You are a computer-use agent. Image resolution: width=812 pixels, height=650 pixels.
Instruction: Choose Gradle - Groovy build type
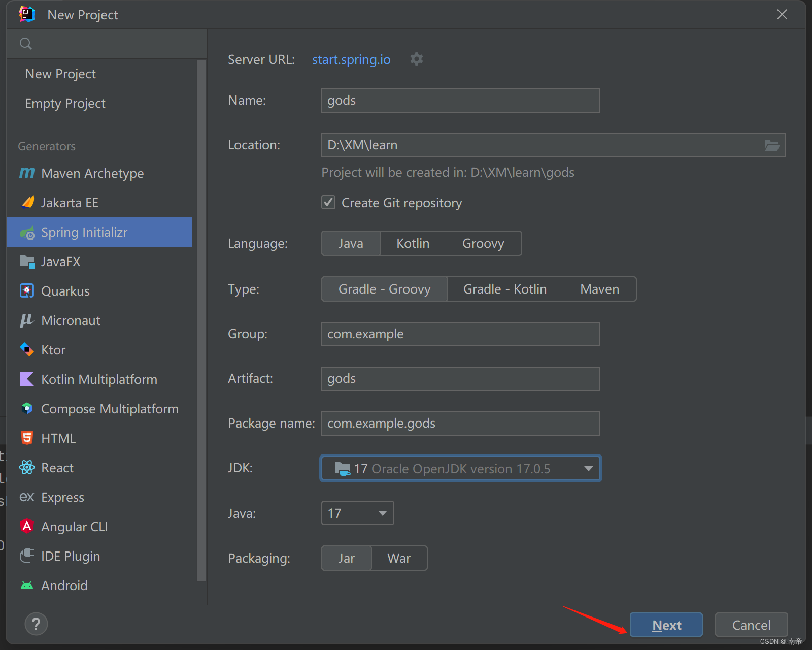click(385, 289)
